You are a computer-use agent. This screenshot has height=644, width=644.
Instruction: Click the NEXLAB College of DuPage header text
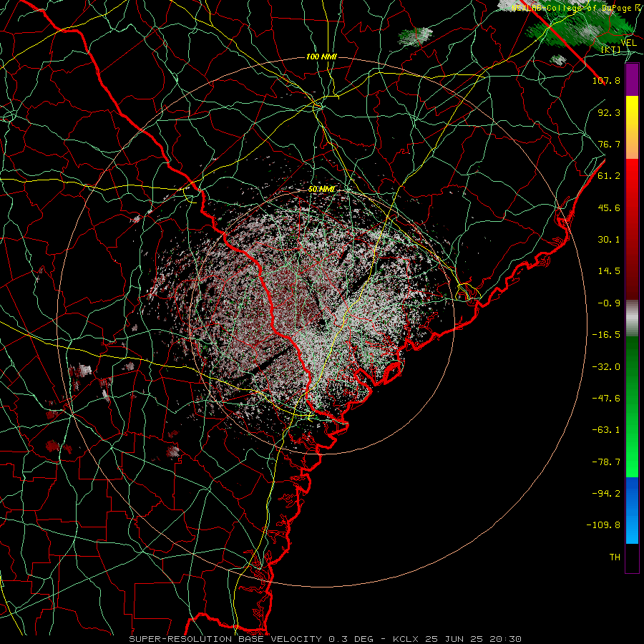tap(577, 8)
